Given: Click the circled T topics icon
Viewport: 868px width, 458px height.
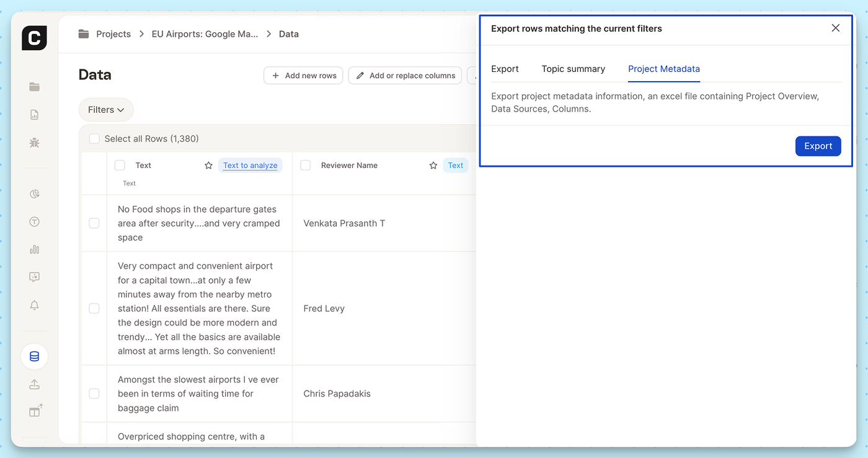Looking at the screenshot, I should click(34, 222).
